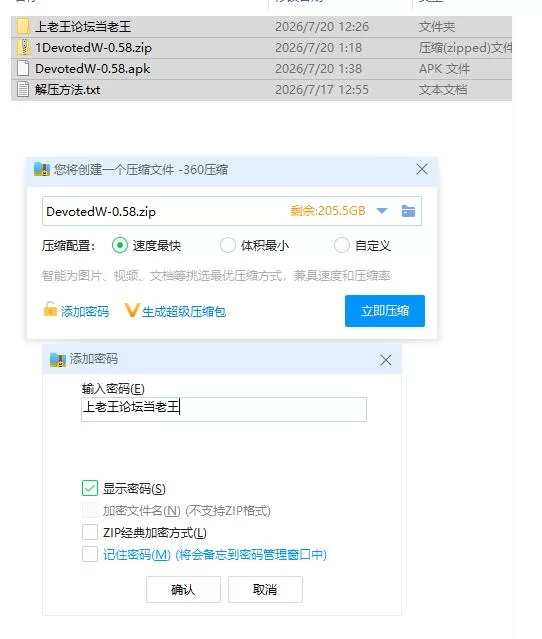Select the 1DevotedW-0.58.zip archive icon
542x639 pixels.
24,48
